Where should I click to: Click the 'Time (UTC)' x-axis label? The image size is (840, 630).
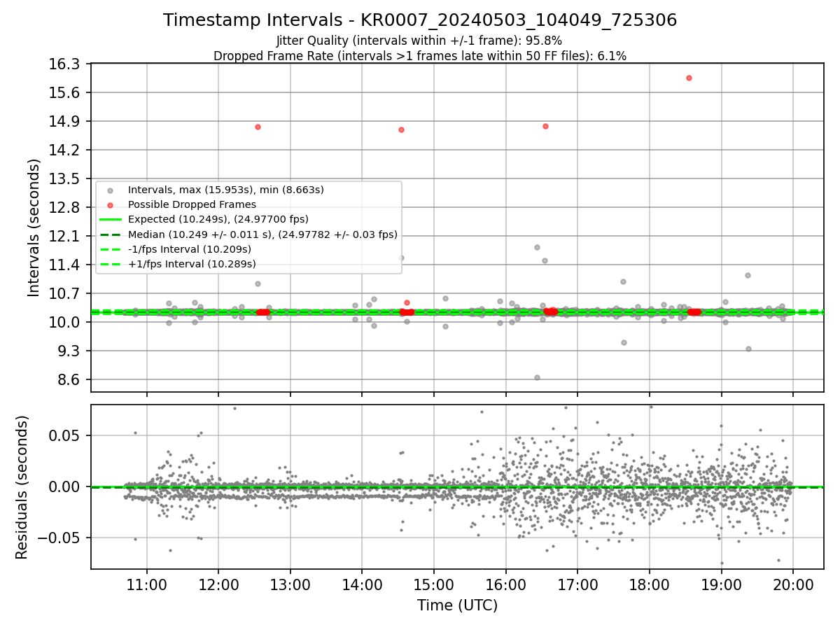tap(457, 605)
